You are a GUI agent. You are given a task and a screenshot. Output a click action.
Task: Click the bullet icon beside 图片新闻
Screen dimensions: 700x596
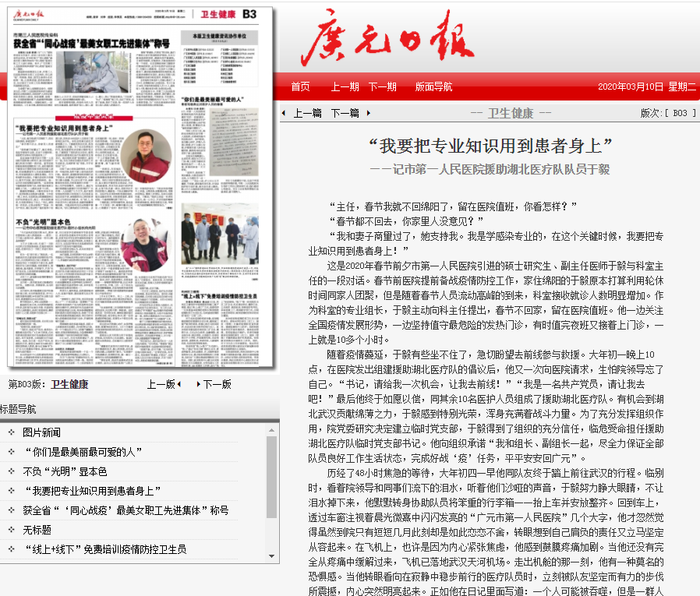[11, 432]
